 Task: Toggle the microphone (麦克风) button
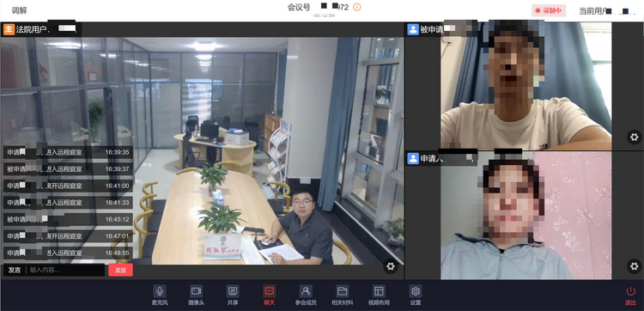[160, 295]
